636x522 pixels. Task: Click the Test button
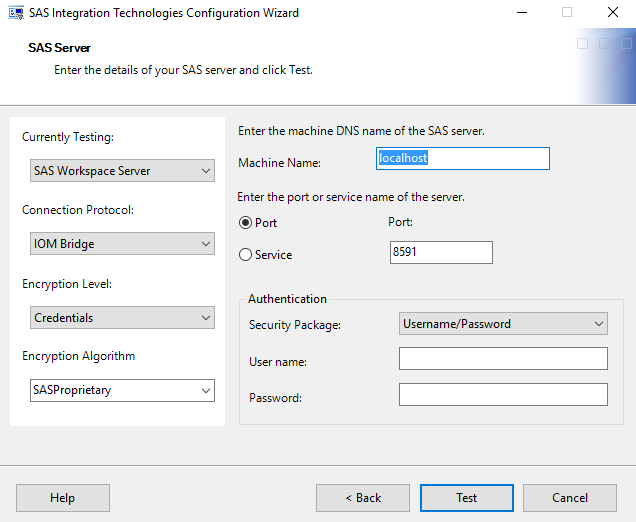click(x=467, y=498)
